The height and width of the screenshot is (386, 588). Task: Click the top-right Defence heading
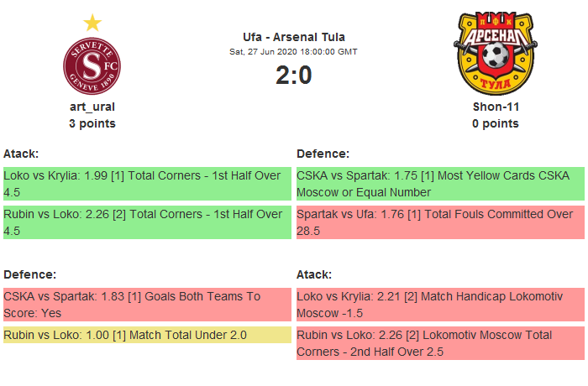pyautogui.click(x=323, y=154)
